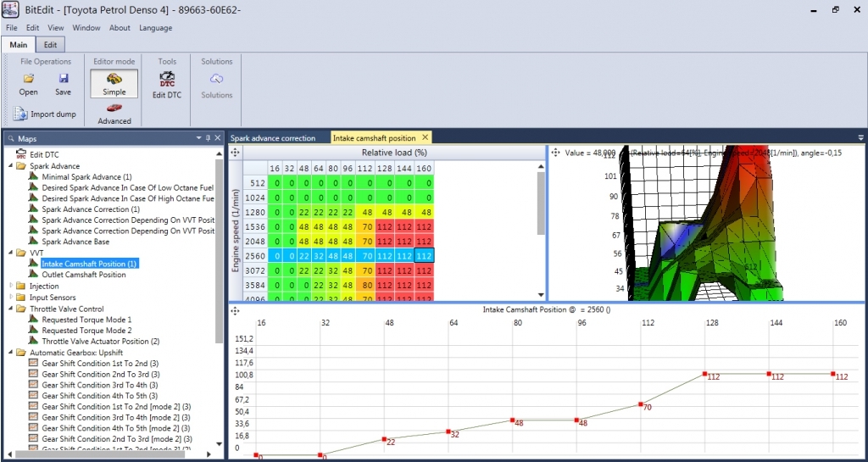Click the 160 relative load column header
The image size is (868, 462).
pyautogui.click(x=426, y=168)
